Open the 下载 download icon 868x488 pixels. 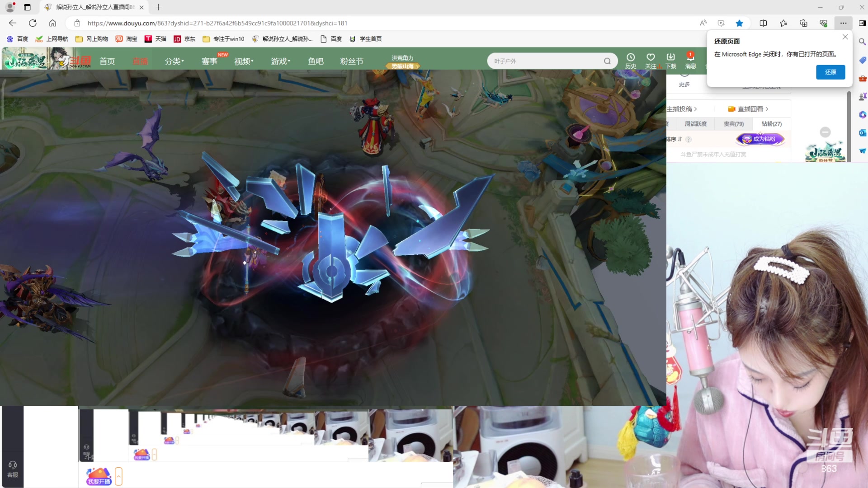tap(670, 61)
